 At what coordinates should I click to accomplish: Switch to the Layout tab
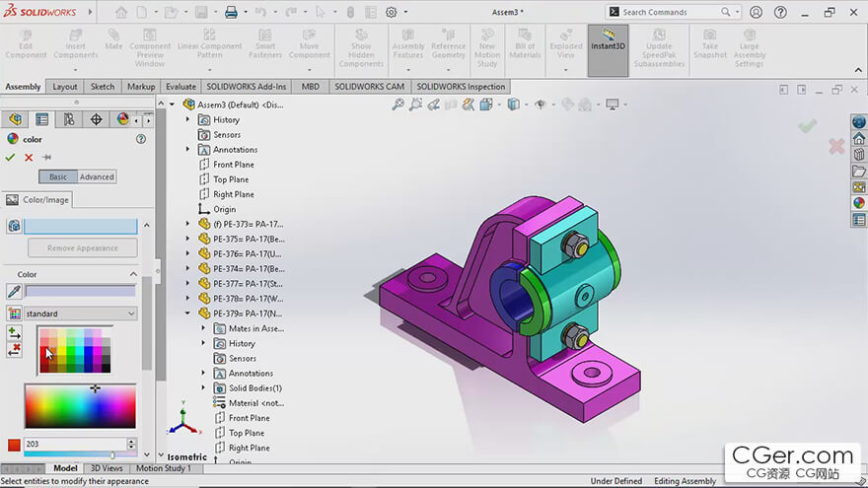(65, 87)
